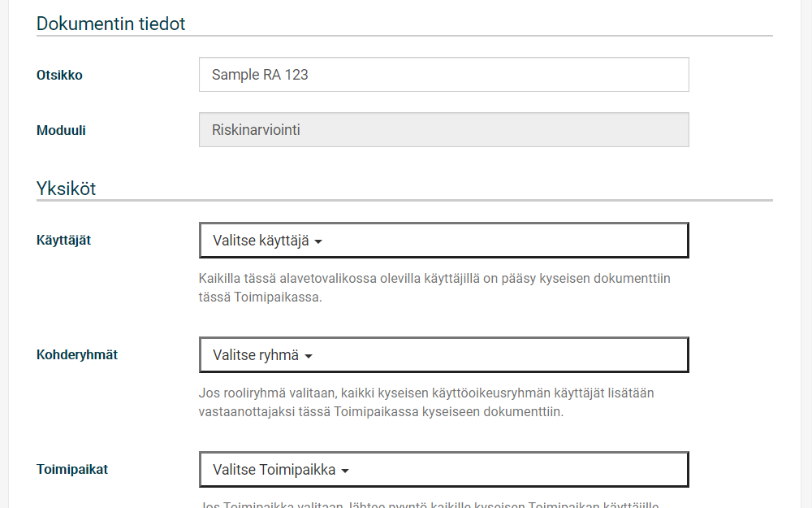
Task: Click the disabled Riskinarviointi module field
Action: click(x=444, y=129)
